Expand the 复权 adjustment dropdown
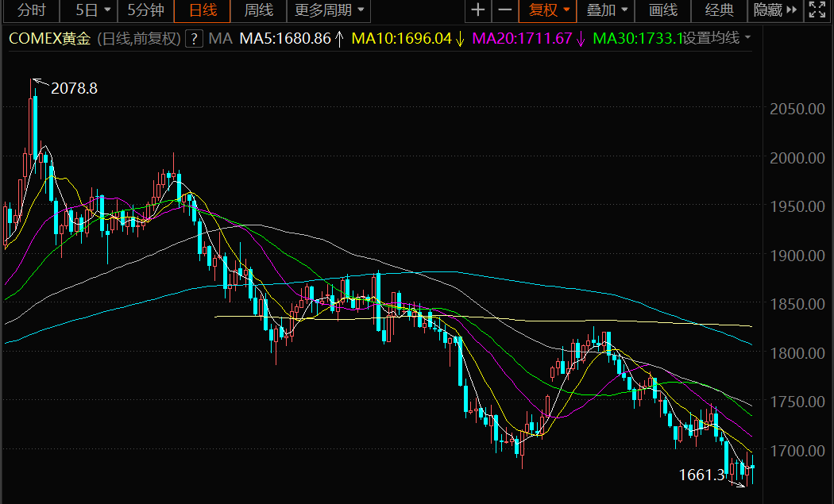 click(x=548, y=10)
